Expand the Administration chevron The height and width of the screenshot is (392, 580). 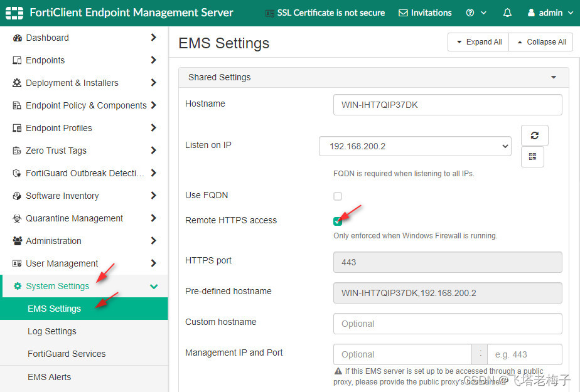pyautogui.click(x=154, y=240)
